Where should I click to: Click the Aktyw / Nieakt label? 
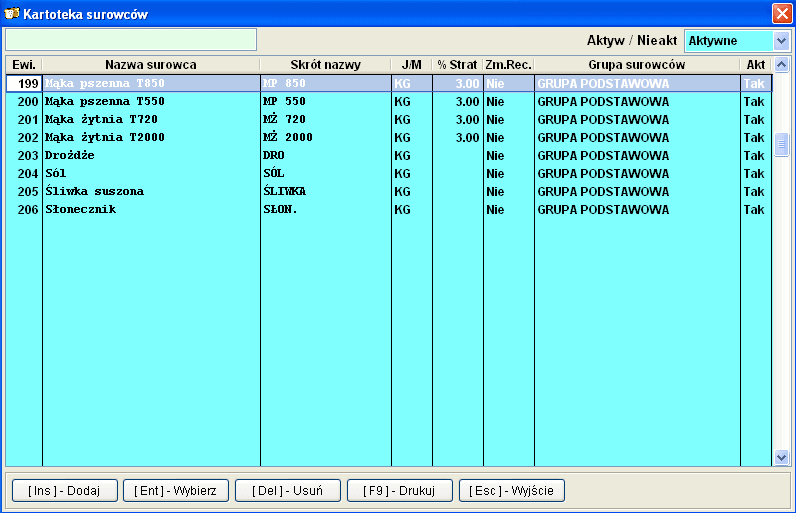click(x=632, y=41)
